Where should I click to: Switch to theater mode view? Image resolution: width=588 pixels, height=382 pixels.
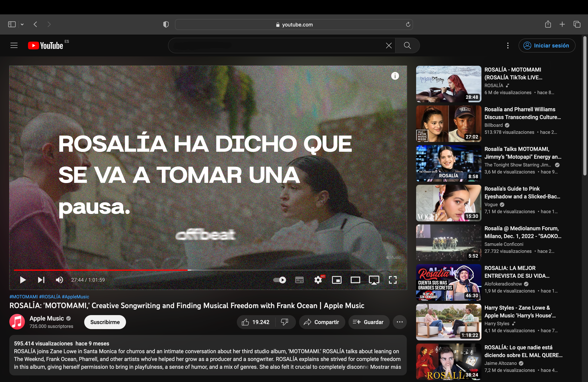[355, 280]
